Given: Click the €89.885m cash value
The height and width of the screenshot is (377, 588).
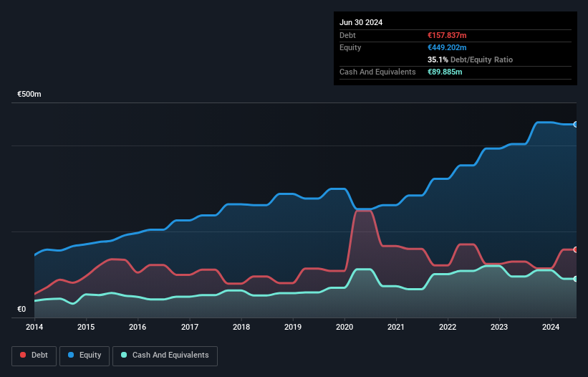Looking at the screenshot, I should coord(445,72).
